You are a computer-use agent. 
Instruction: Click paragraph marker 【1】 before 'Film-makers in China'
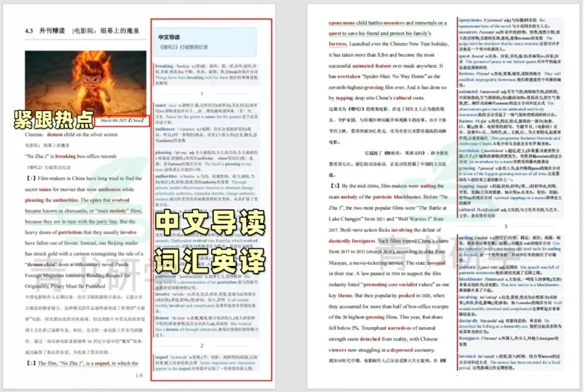click(x=30, y=178)
